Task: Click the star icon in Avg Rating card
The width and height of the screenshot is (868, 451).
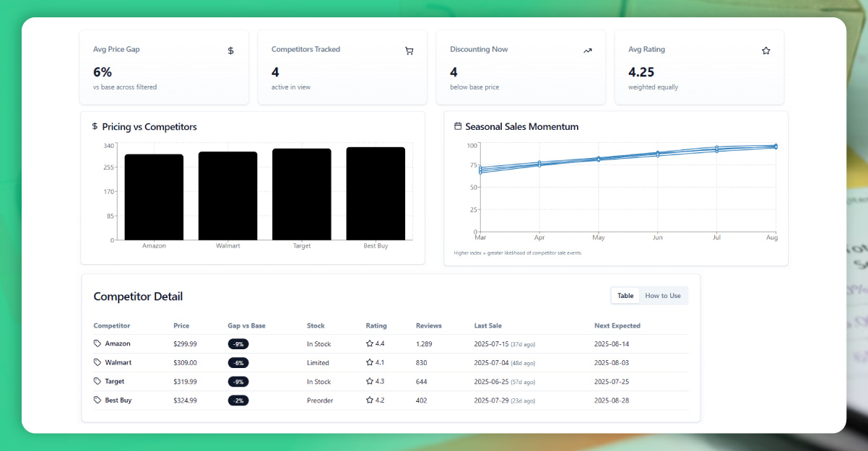Action: pyautogui.click(x=766, y=51)
